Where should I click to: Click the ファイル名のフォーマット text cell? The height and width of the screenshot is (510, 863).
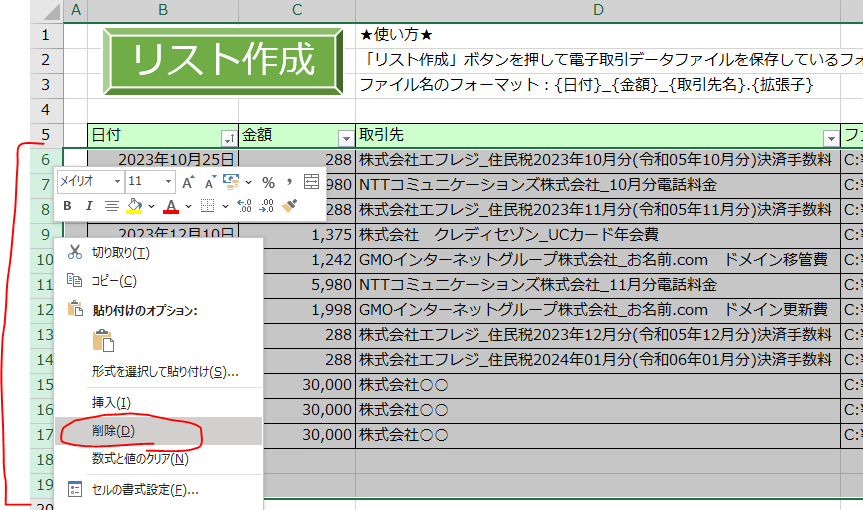(x=598, y=85)
